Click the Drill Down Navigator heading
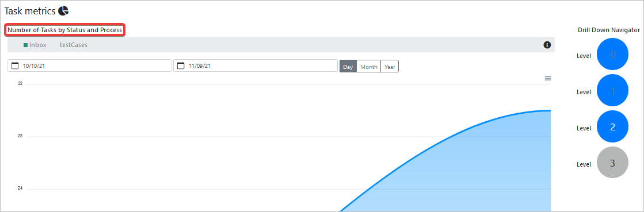This screenshot has width=644, height=212. 609,30
